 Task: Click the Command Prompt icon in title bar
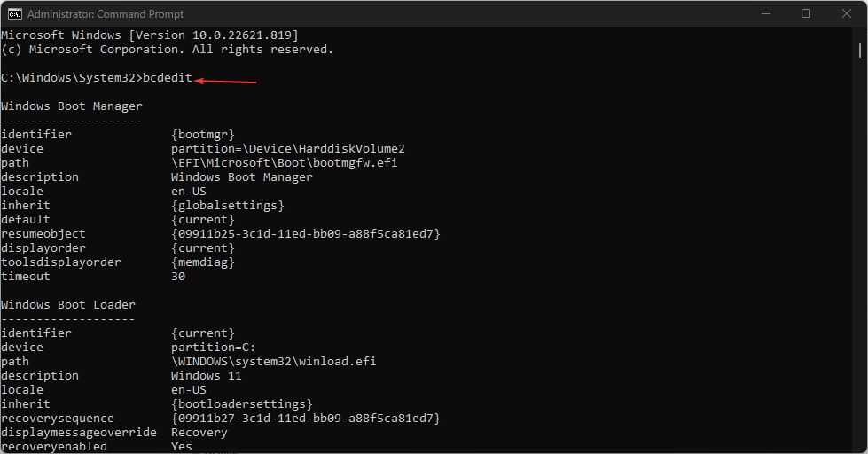14,14
